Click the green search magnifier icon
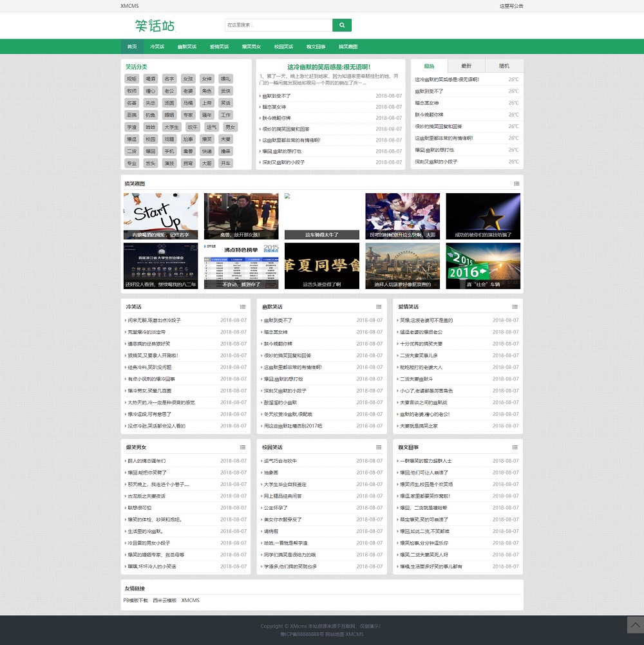The width and height of the screenshot is (644, 645). 341,25
